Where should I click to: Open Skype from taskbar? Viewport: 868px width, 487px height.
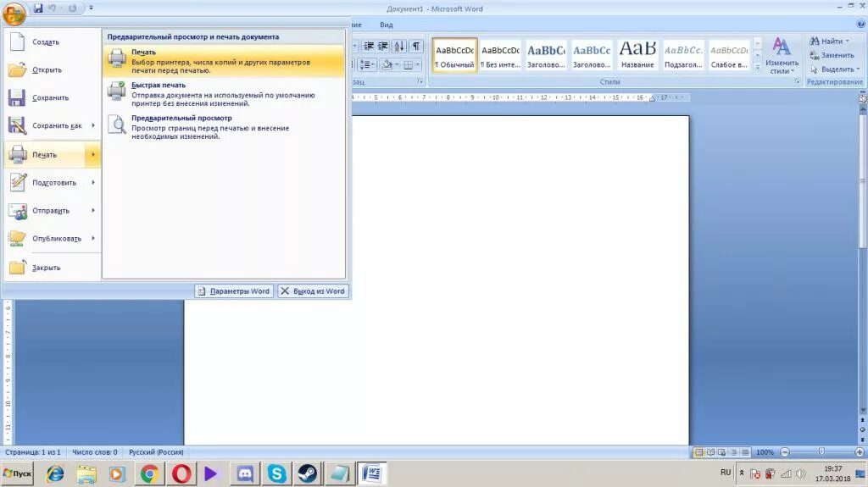pos(276,473)
